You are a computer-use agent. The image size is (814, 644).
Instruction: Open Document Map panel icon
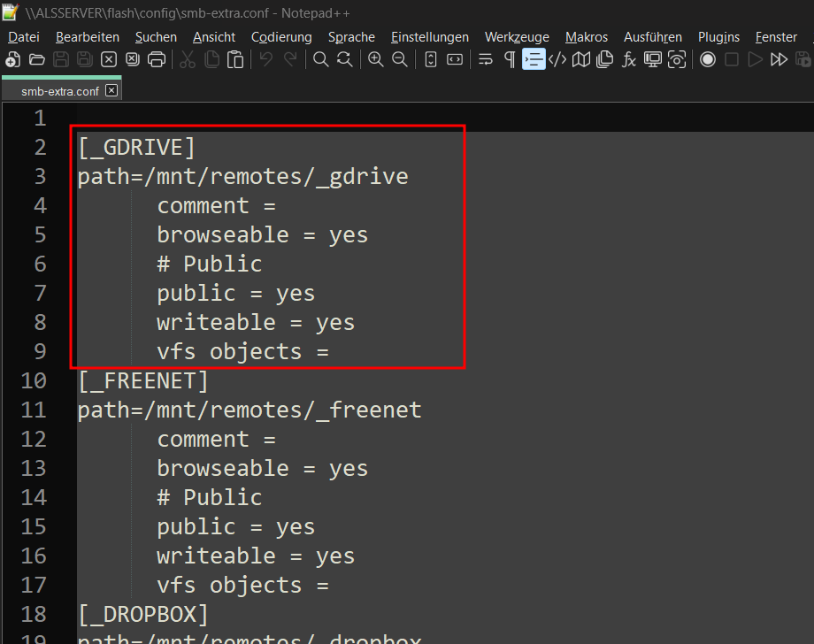point(581,59)
